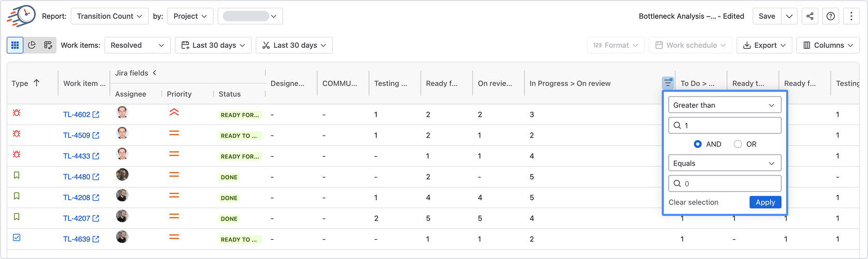Click the Assignee column header
Viewport: 868px width, 259px height.
[131, 94]
